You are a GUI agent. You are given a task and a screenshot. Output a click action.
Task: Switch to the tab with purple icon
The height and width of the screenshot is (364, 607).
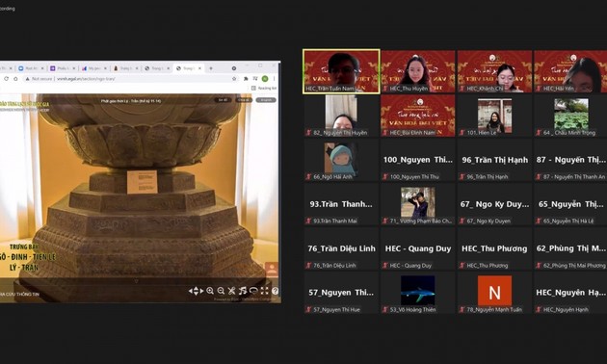63,68
